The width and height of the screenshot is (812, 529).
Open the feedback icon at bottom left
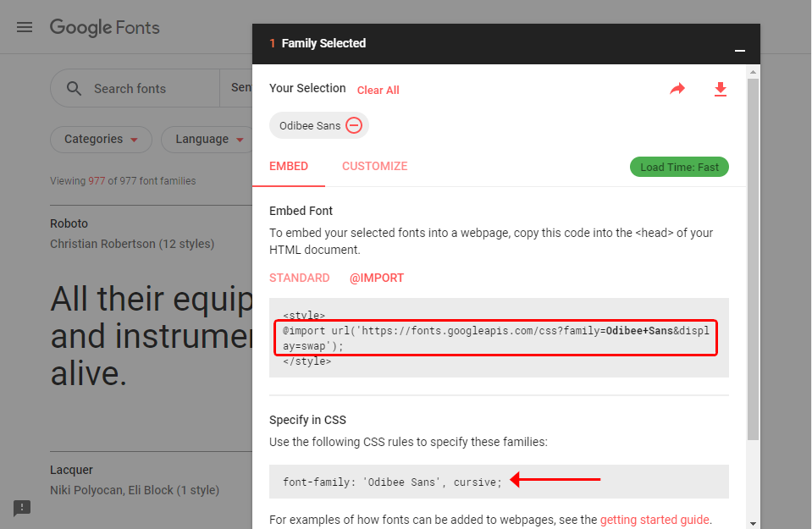pos(22,508)
